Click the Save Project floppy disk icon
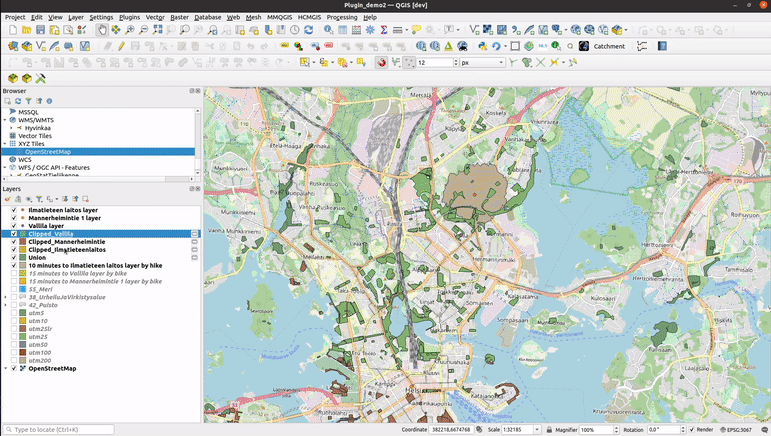 pos(40,30)
